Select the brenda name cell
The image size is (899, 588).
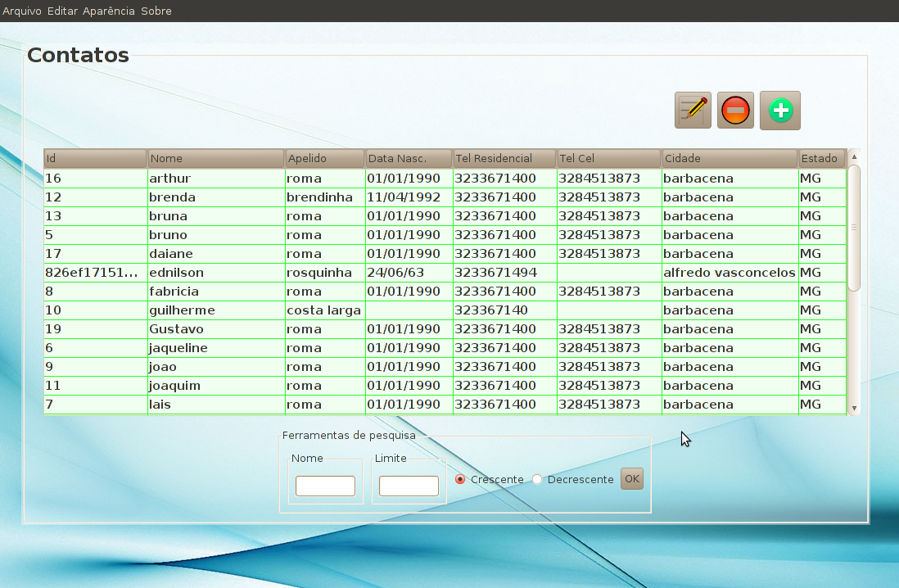pos(216,197)
